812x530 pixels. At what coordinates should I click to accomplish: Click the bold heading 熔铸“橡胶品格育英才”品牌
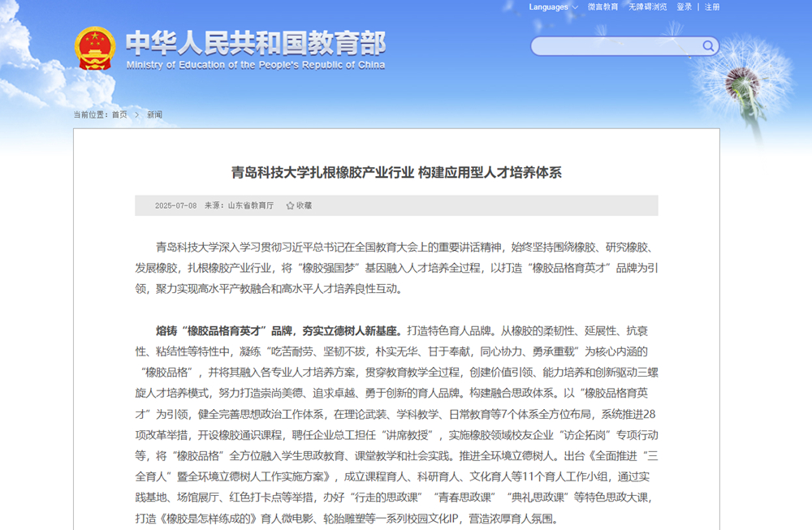click(279, 331)
